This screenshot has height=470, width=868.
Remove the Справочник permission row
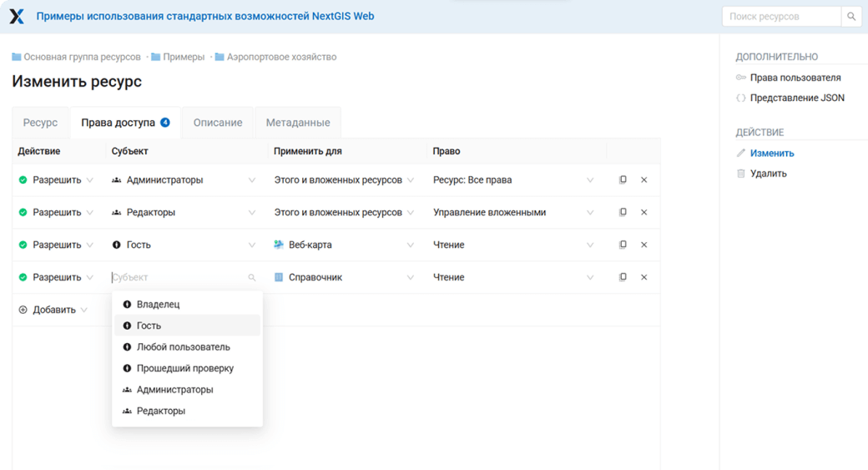coord(643,277)
